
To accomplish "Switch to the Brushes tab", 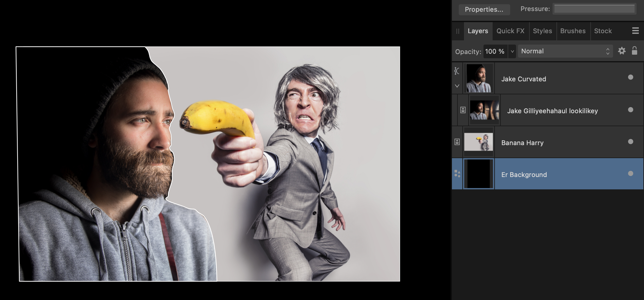I will point(573,31).
